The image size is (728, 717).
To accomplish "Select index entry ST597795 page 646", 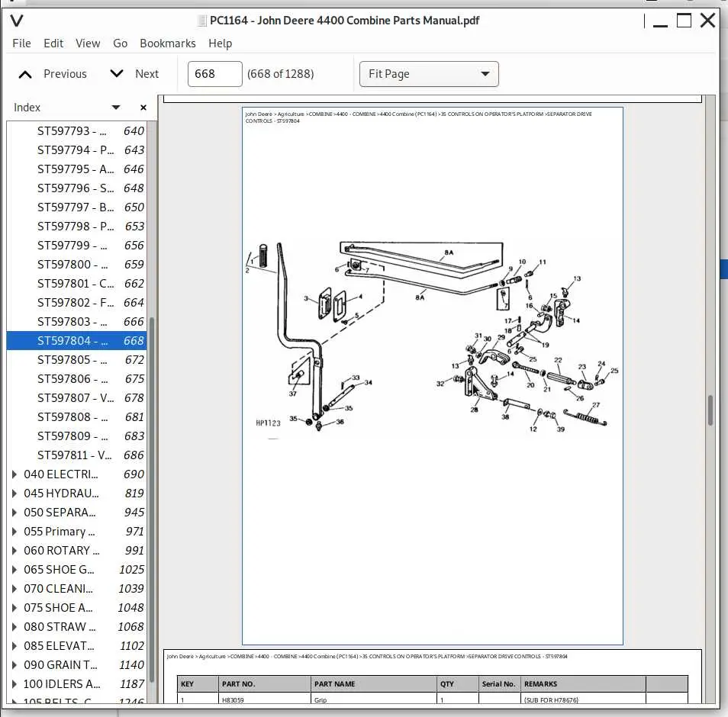I will point(76,169).
